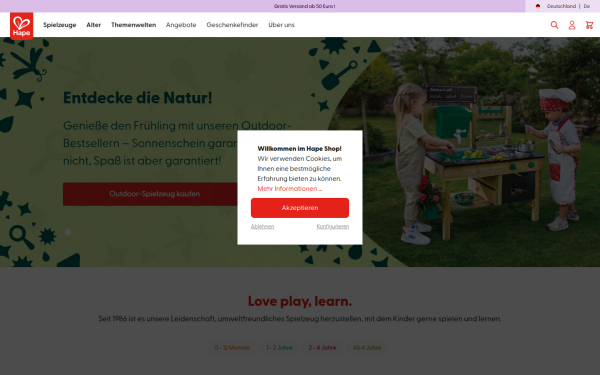Click the Entdecke die Natur! heading
The height and width of the screenshot is (375, 600).
(x=137, y=98)
